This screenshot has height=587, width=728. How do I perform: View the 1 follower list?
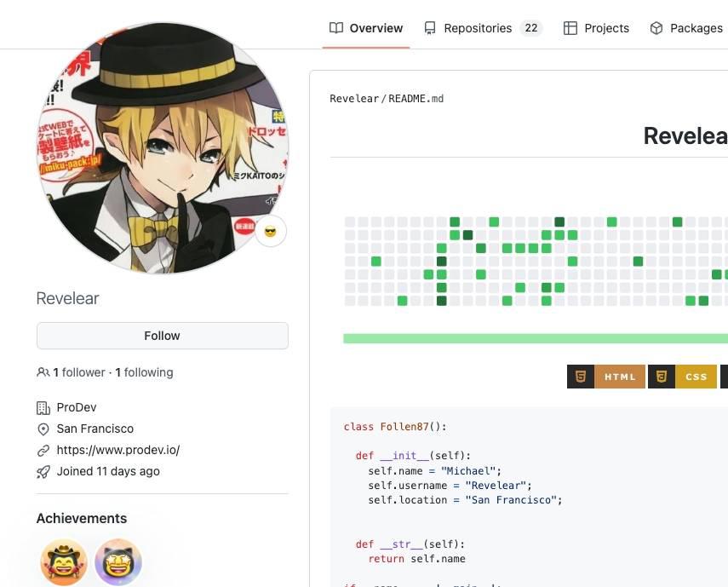click(79, 372)
